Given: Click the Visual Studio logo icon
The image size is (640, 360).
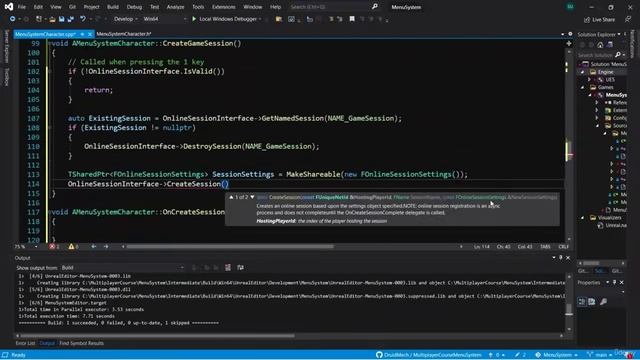Looking at the screenshot, I should pos(9,7).
